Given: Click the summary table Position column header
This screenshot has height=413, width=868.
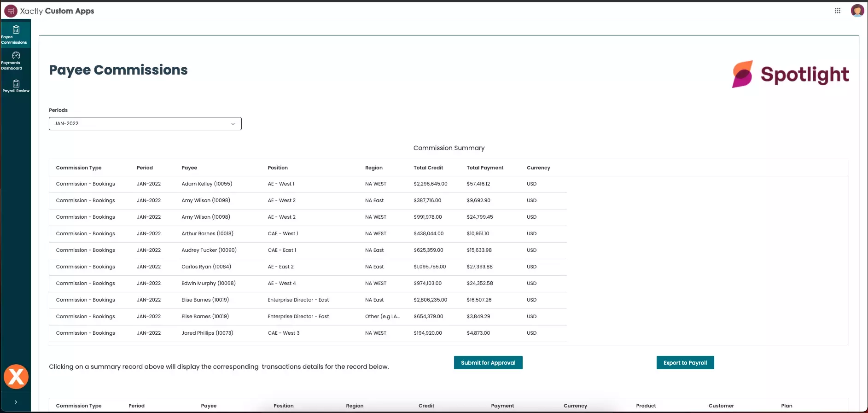Looking at the screenshot, I should (x=278, y=168).
